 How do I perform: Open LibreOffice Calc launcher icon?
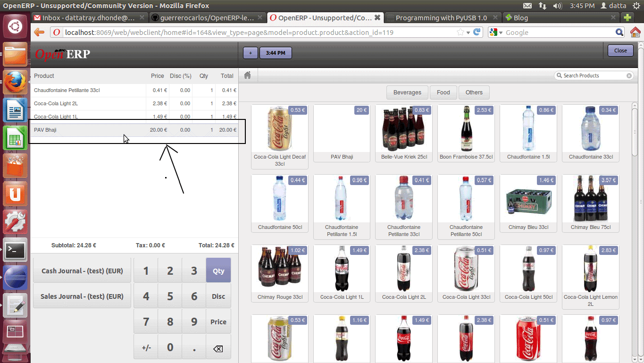coord(16,138)
